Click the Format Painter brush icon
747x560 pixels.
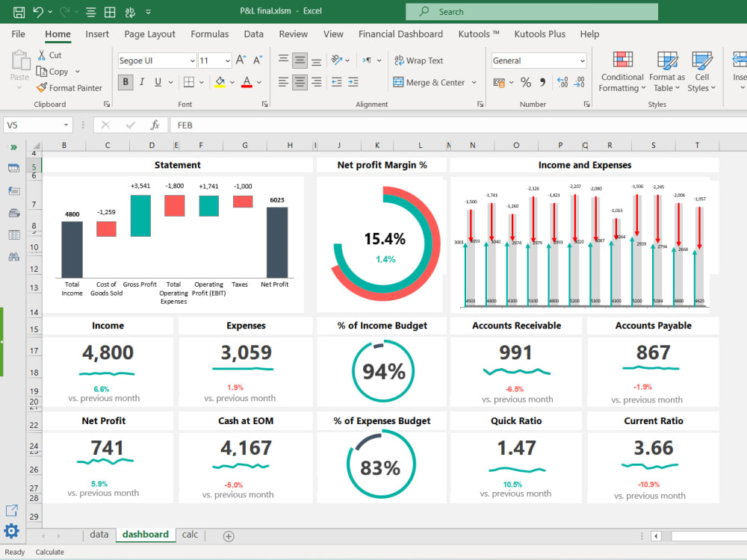pyautogui.click(x=43, y=88)
